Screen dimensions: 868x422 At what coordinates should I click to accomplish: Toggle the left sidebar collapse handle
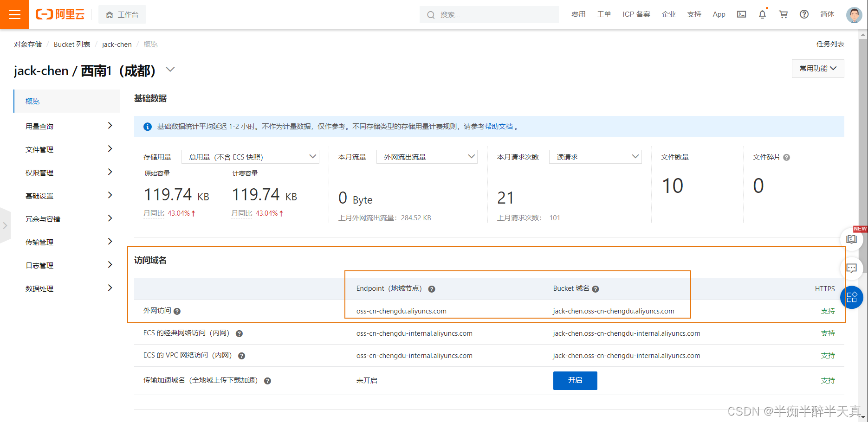coord(5,225)
